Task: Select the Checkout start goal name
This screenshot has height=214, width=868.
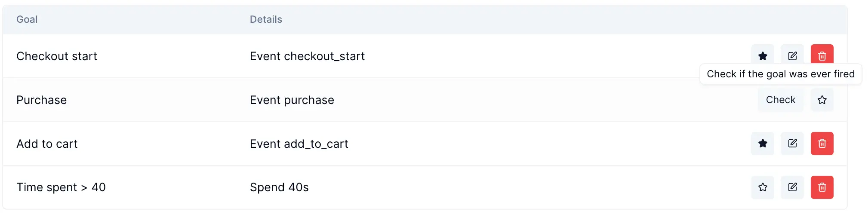Action: click(x=57, y=56)
